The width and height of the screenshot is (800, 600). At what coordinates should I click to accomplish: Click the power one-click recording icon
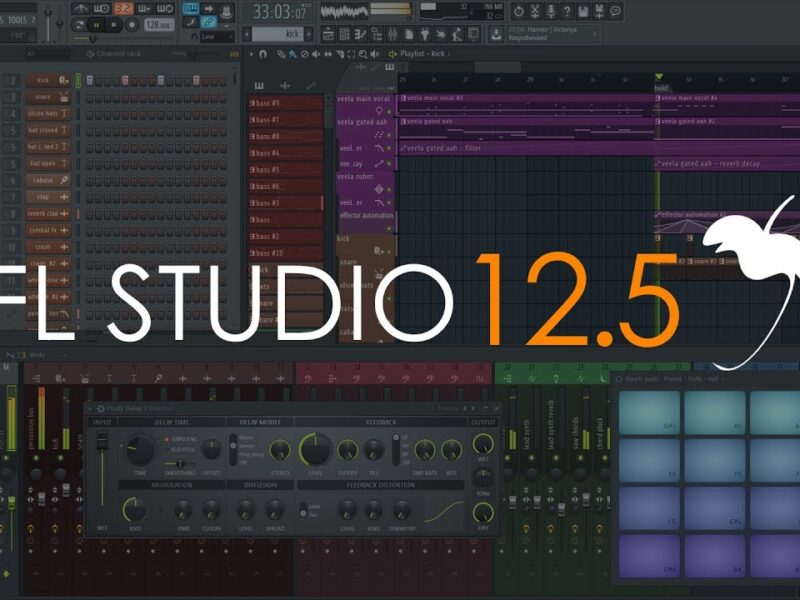(518, 11)
